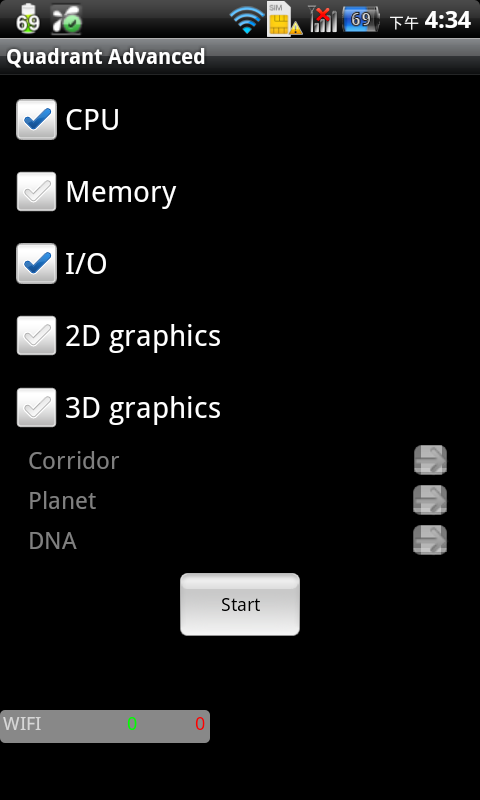Enable the 2D graphics checkbox

click(36, 335)
